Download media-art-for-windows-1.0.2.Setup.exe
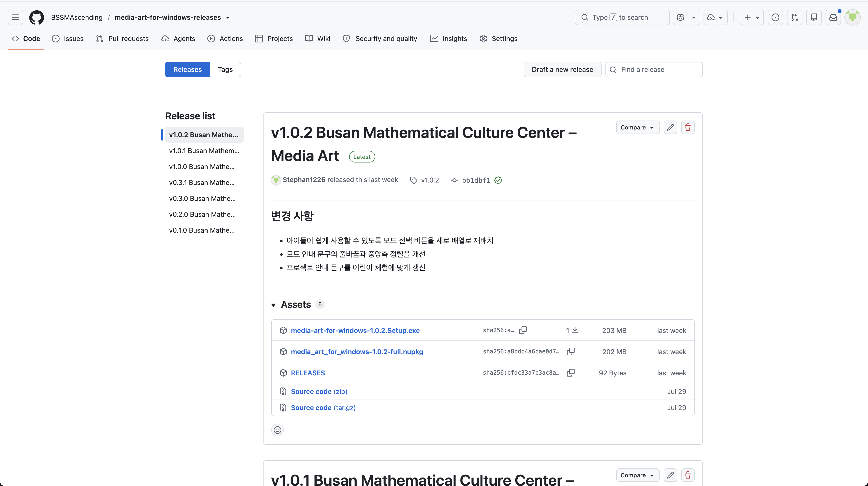Screen dimensions: 868x486 pos(355,331)
